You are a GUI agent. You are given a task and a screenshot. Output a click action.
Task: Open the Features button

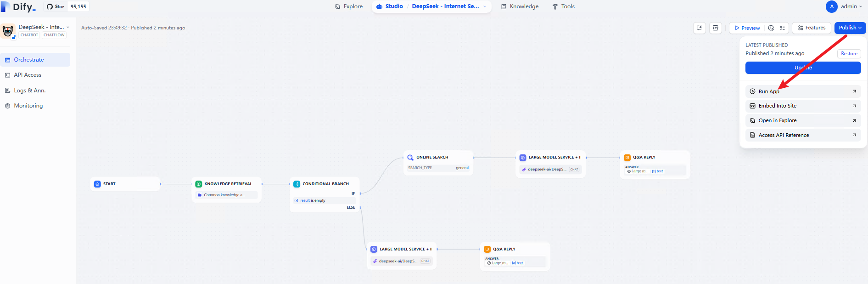pyautogui.click(x=812, y=28)
